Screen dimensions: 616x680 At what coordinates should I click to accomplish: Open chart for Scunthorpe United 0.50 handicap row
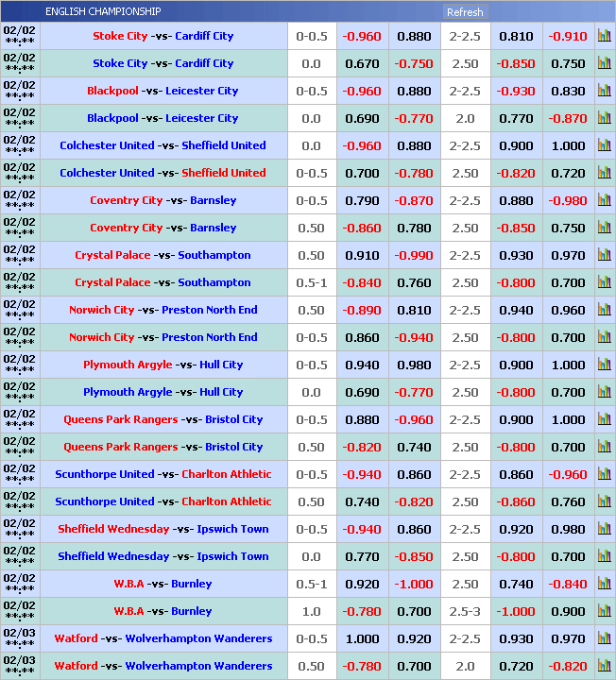coord(604,501)
